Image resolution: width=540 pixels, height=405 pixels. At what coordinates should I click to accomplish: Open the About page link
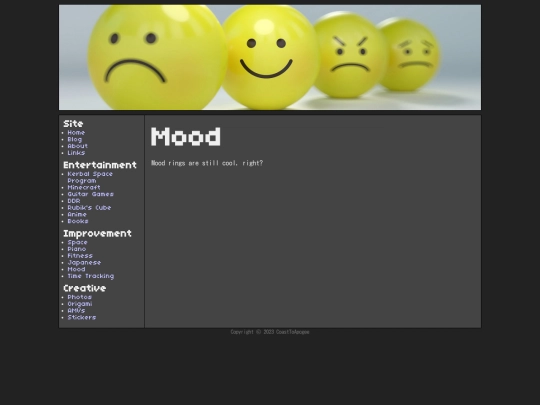coord(77,146)
